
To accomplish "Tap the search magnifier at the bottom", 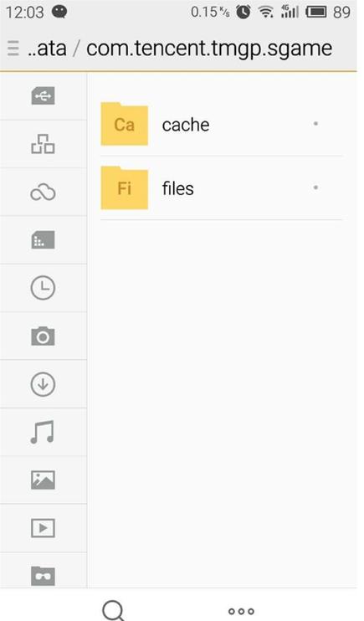I will [114, 610].
